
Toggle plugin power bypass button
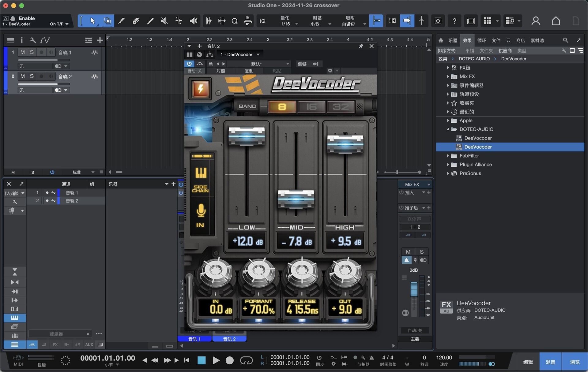pyautogui.click(x=189, y=64)
